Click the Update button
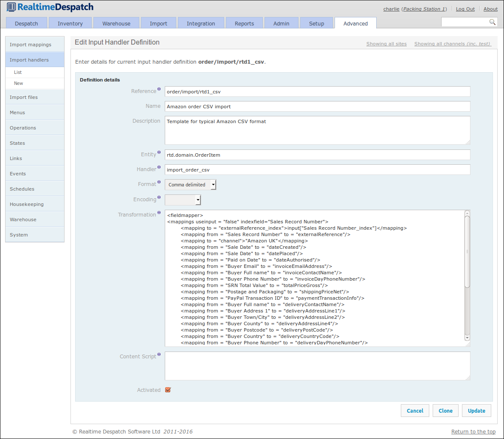504x439 pixels. 476,411
